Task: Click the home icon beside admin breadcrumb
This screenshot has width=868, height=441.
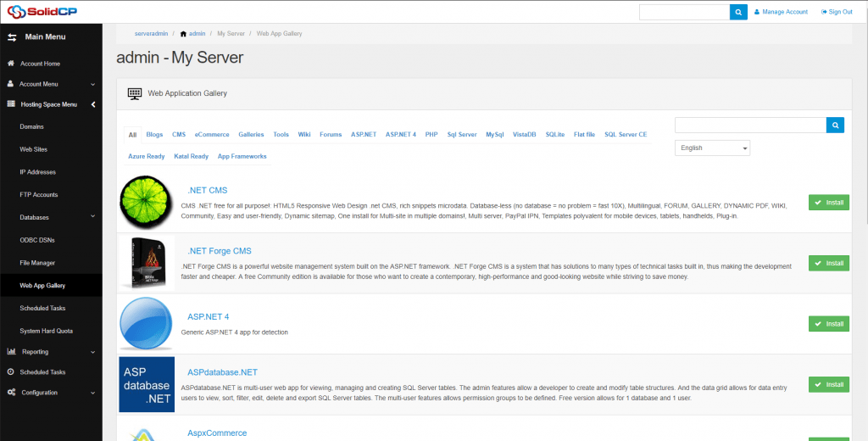Action: 183,34
